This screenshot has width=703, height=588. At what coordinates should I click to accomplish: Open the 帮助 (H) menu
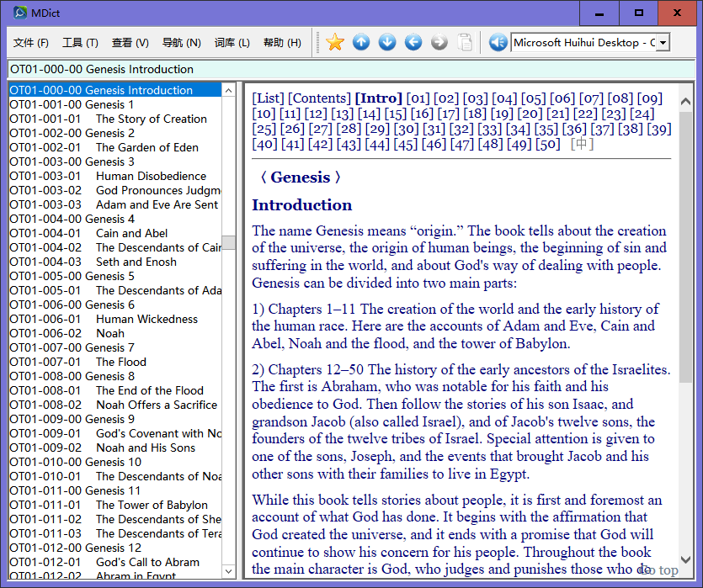[282, 43]
